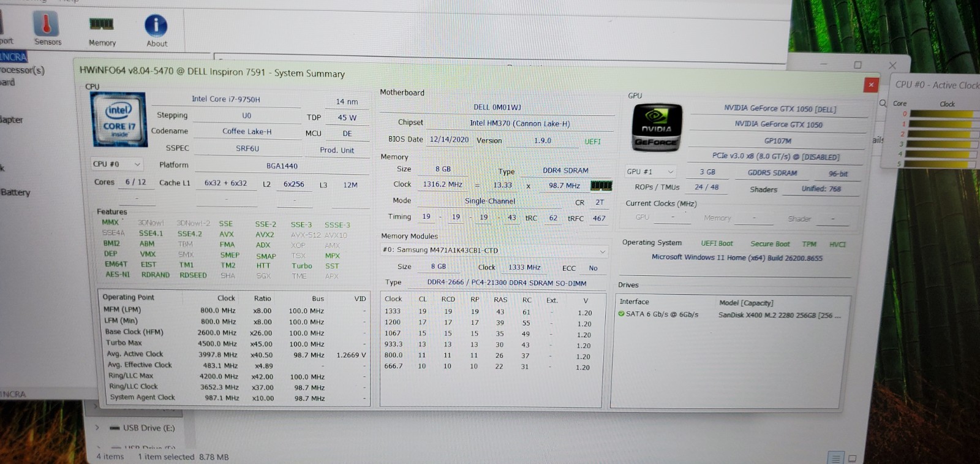Click the magnifier icon beside CPU #0 window
This screenshot has height=464, width=980.
click(x=883, y=103)
